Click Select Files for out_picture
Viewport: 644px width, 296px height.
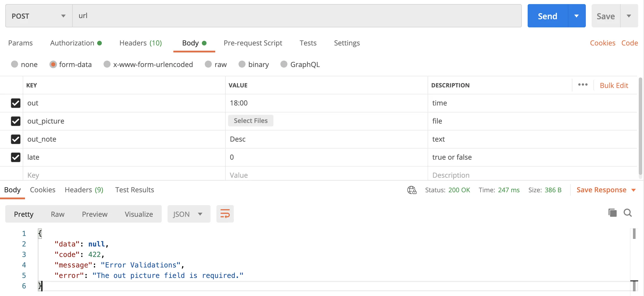(250, 121)
